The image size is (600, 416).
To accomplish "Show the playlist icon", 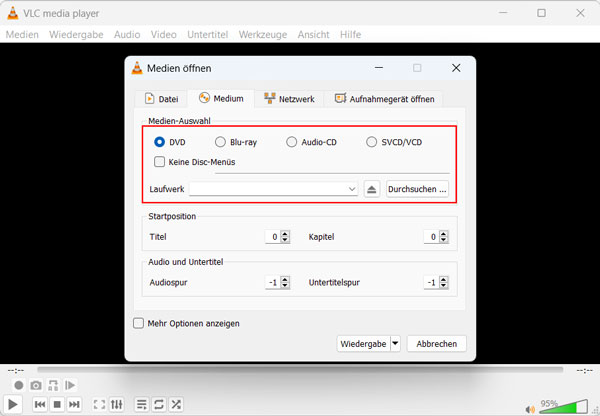I will (x=141, y=404).
